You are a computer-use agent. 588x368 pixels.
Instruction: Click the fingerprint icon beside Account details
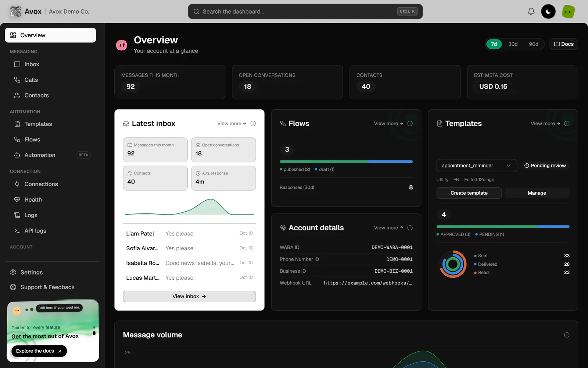point(283,228)
